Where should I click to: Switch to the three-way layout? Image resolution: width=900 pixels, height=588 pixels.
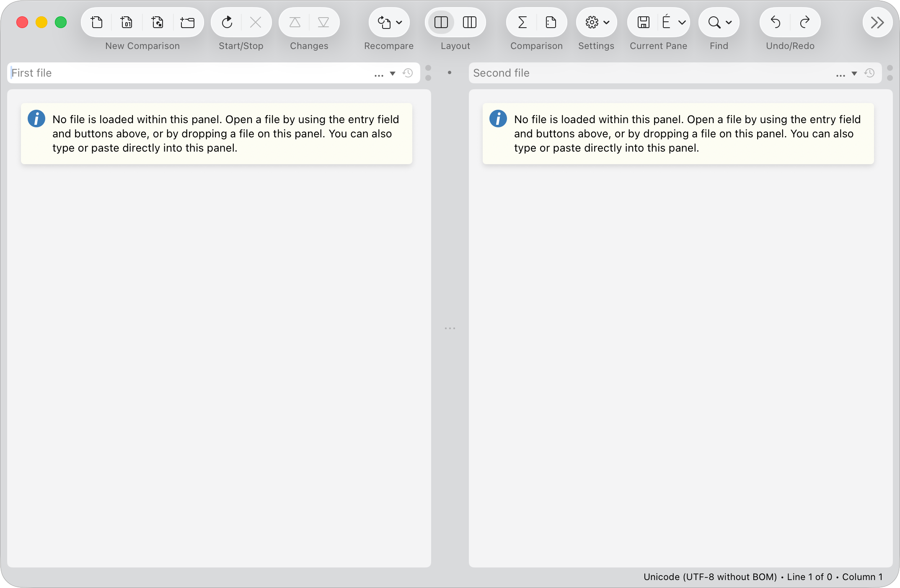click(470, 22)
